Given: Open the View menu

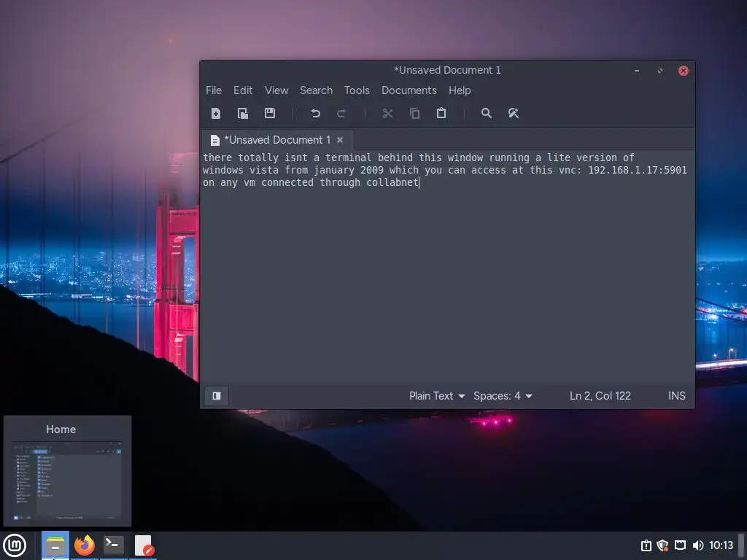Looking at the screenshot, I should [276, 90].
